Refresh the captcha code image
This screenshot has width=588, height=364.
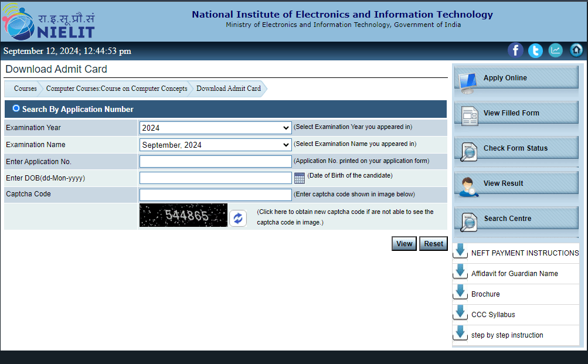click(x=237, y=218)
